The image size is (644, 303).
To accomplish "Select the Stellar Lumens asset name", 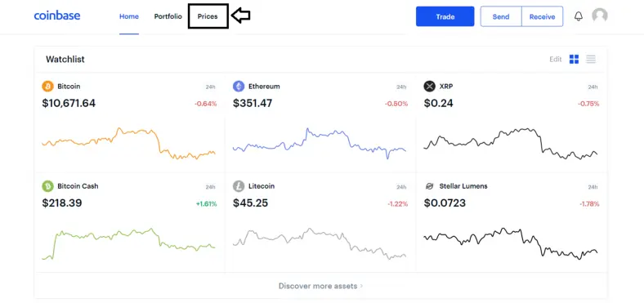I will (463, 186).
